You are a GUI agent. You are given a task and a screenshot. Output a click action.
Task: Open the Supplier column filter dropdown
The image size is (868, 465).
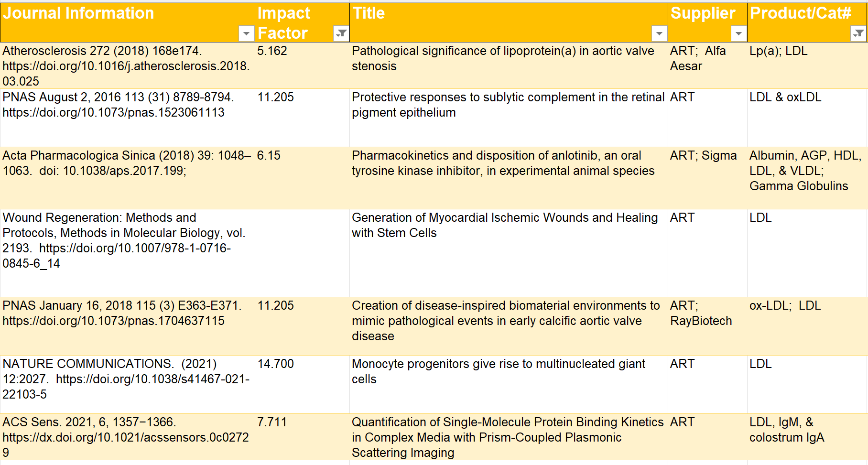[738, 33]
